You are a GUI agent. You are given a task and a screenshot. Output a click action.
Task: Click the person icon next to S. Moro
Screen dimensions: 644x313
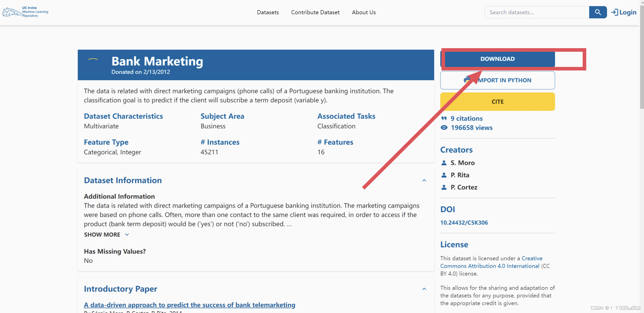[x=444, y=163]
